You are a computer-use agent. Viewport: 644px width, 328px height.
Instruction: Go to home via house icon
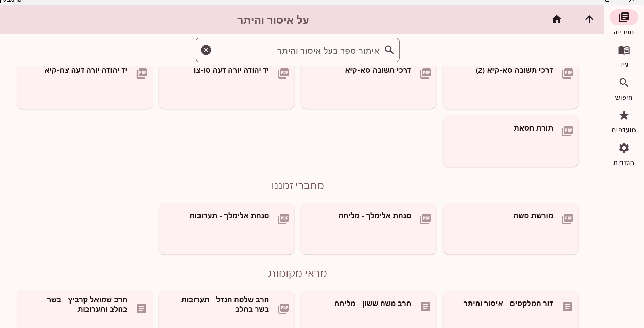[x=556, y=19]
